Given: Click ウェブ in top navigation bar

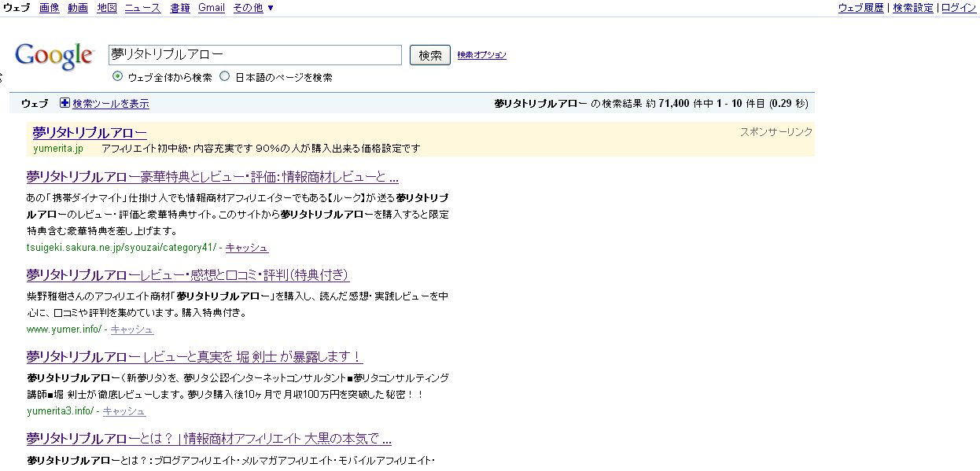Looking at the screenshot, I should pos(17,8).
